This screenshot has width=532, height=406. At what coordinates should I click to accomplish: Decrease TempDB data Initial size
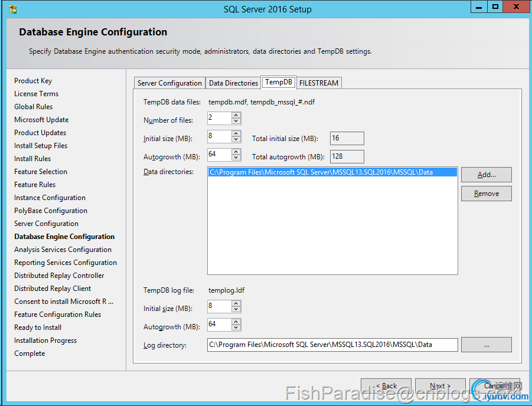(236, 139)
